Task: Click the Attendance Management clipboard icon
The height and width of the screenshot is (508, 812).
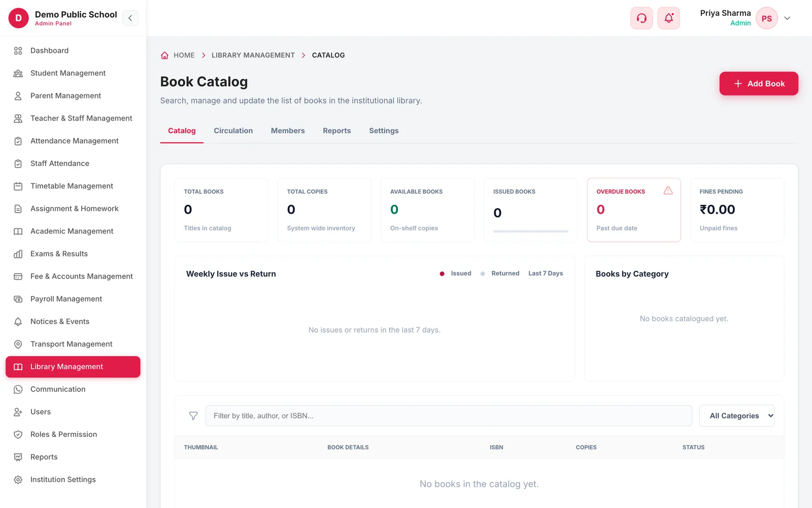Action: point(18,141)
